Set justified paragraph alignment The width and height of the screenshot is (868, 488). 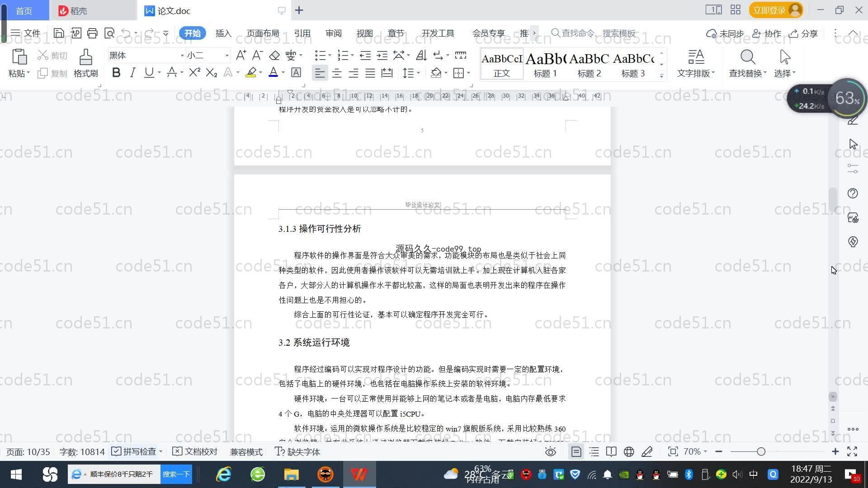pos(370,73)
